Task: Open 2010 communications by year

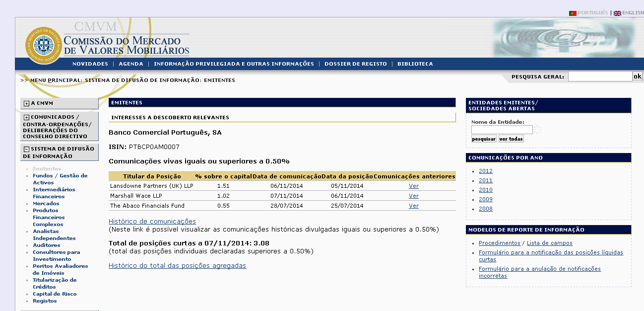Action: [x=486, y=190]
